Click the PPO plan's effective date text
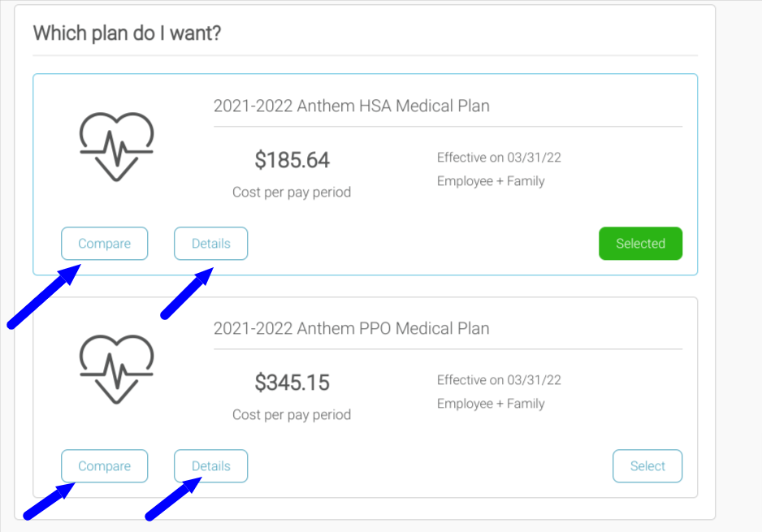 (x=499, y=380)
